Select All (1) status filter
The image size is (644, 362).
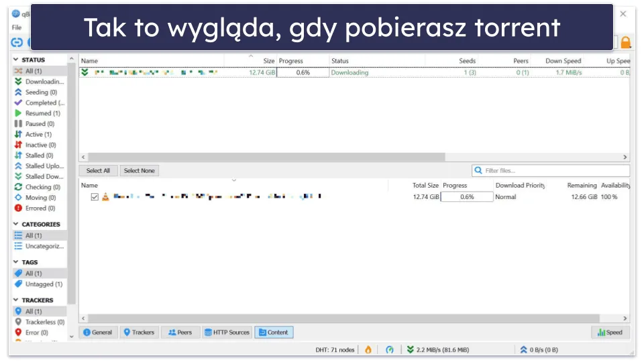[x=40, y=71]
